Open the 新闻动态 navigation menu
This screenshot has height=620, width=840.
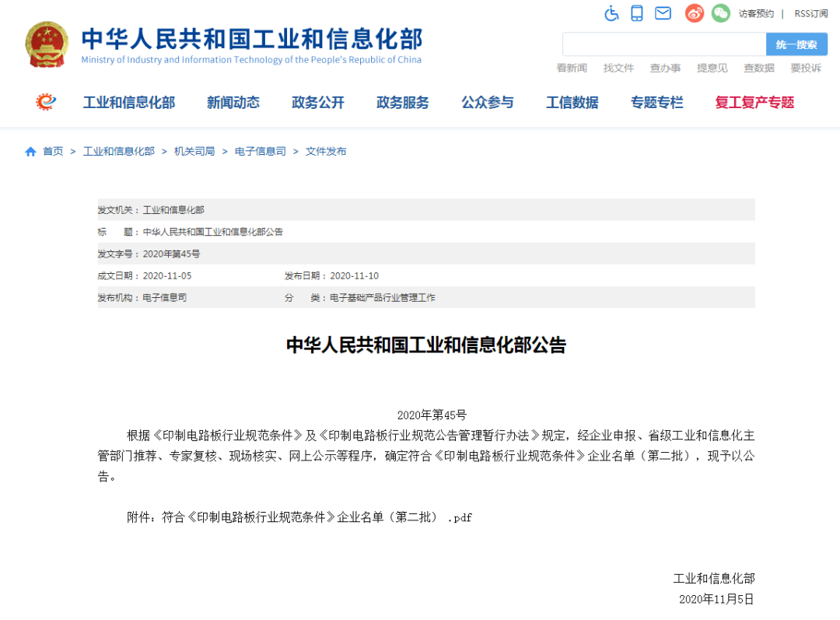click(233, 103)
